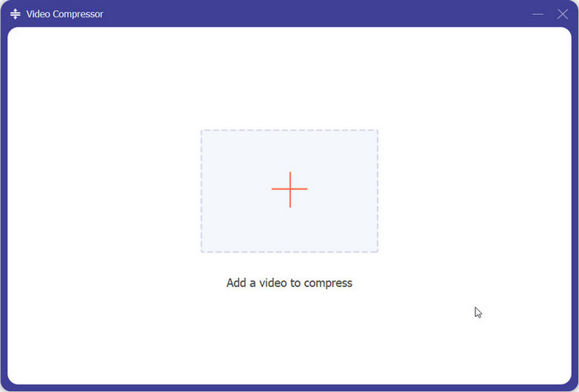Click the orange plus add-video icon
Viewport: 579px width, 392px height.
coord(289,189)
